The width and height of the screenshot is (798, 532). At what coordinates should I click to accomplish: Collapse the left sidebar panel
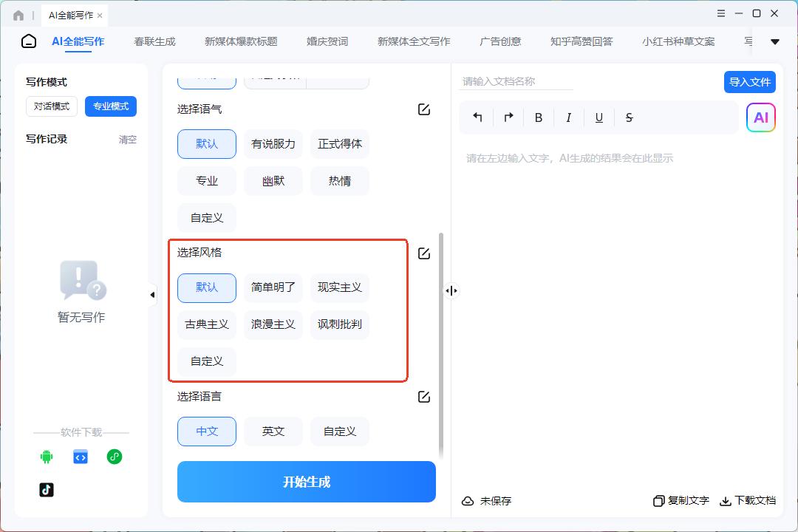[x=152, y=295]
